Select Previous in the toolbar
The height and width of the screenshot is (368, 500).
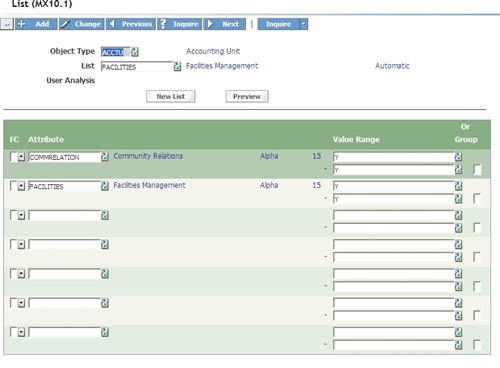coord(131,24)
